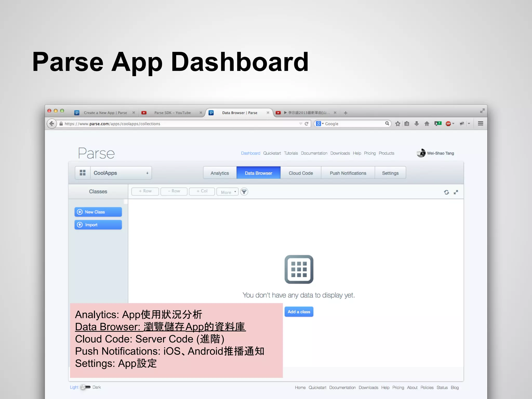The height and width of the screenshot is (399, 532).
Task: Close the Create a New App tab
Action: click(134, 113)
